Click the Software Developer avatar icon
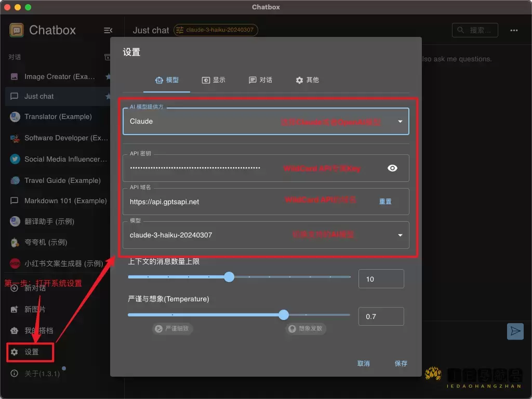 (x=15, y=138)
